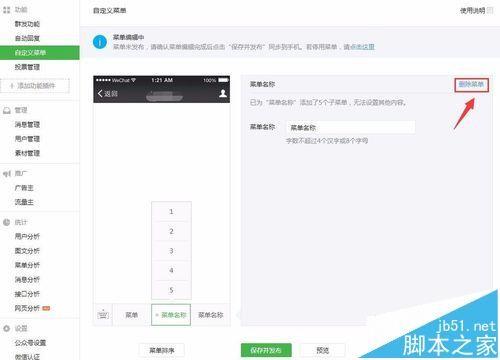Click the keyboard icon in phone preview
The height and width of the screenshot is (360, 500).
pos(103,314)
